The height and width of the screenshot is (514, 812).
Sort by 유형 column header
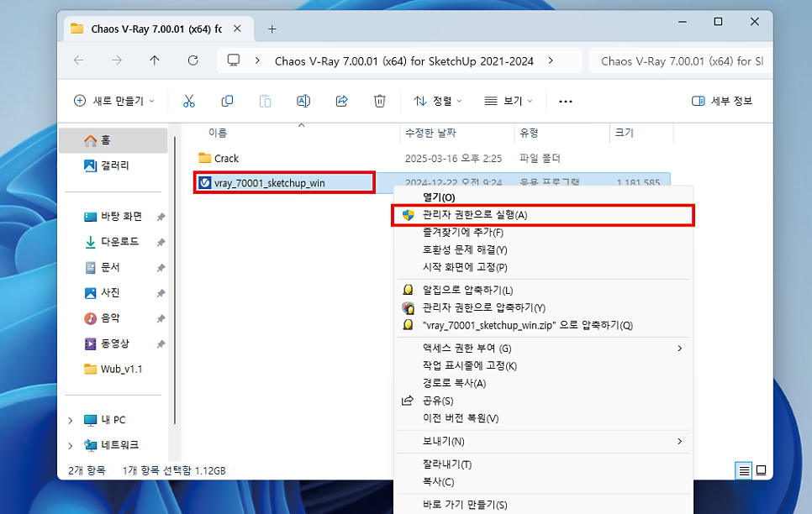[x=529, y=133]
